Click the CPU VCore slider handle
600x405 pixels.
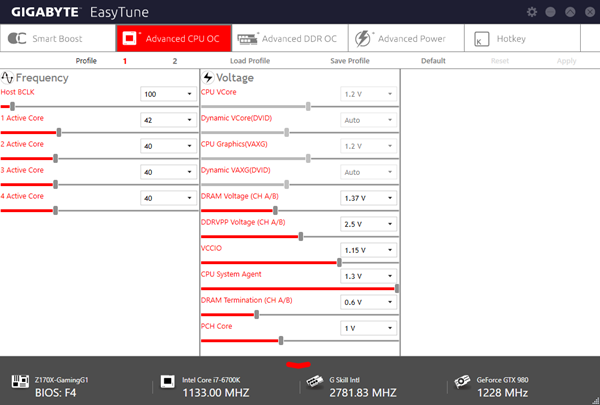(x=308, y=106)
